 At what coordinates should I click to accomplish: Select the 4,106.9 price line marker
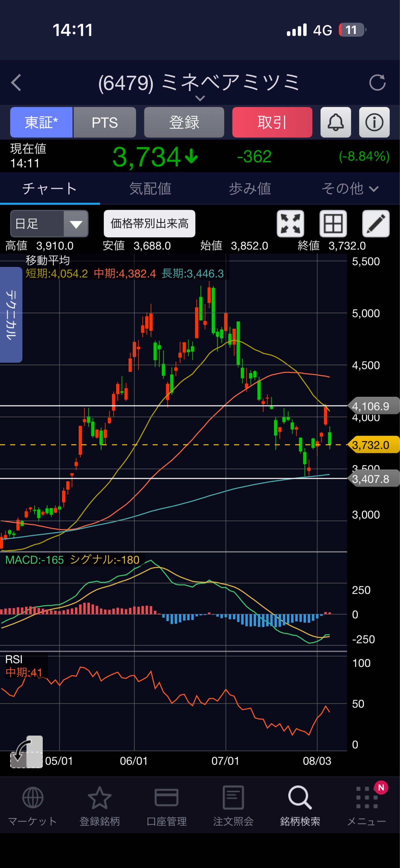tap(374, 406)
